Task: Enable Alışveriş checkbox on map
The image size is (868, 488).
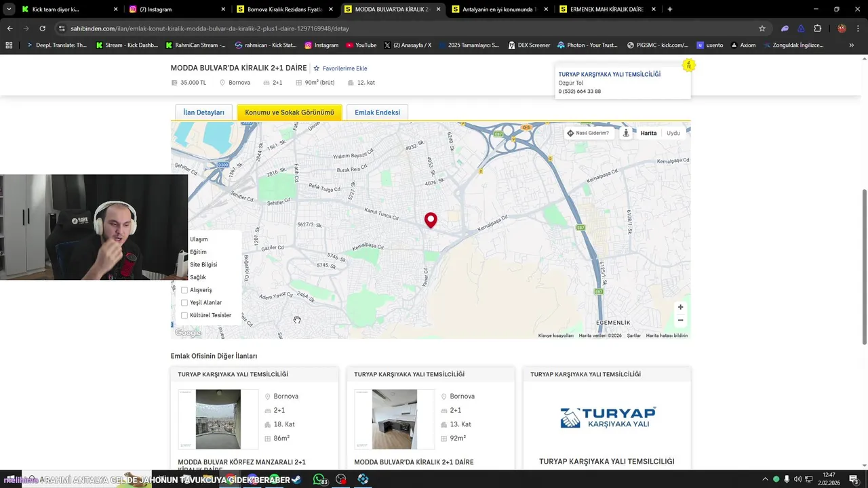Action: [x=184, y=290]
